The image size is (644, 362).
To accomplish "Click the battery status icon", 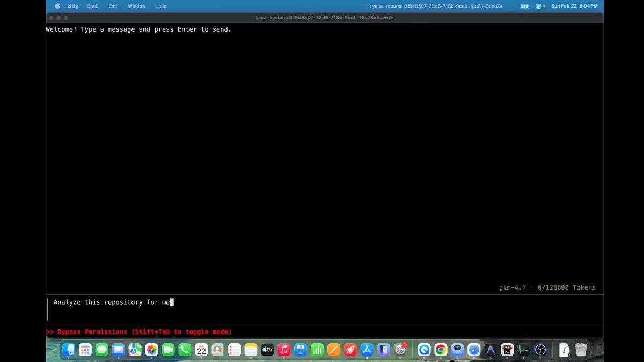I will click(524, 6).
